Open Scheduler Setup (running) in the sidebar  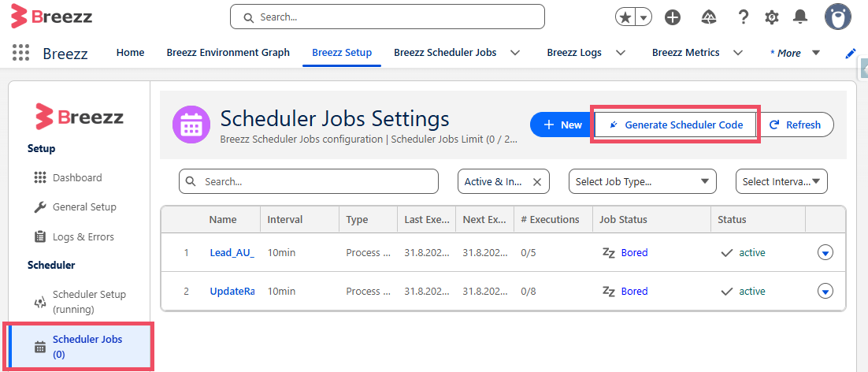click(80, 302)
